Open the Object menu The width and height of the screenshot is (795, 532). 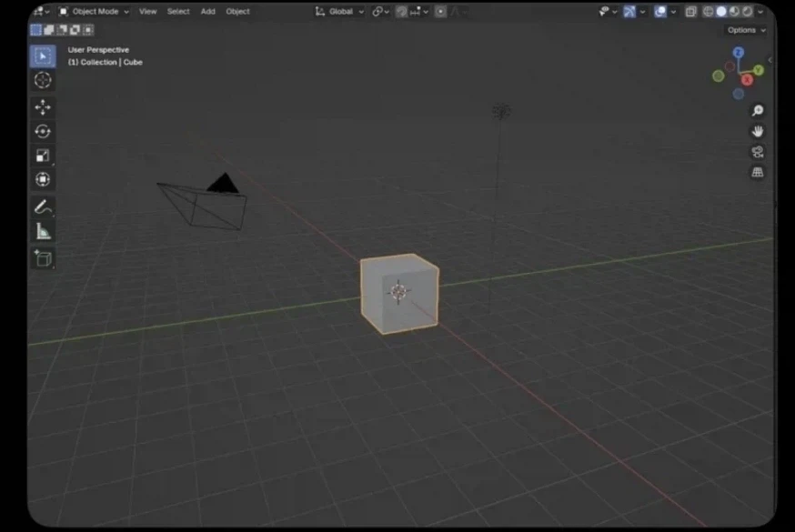(x=237, y=11)
